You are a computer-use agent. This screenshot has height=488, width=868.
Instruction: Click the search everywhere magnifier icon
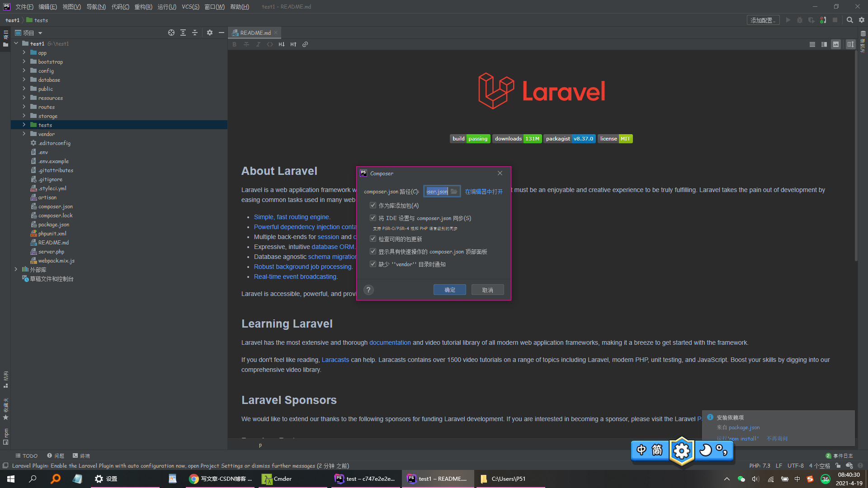[849, 20]
